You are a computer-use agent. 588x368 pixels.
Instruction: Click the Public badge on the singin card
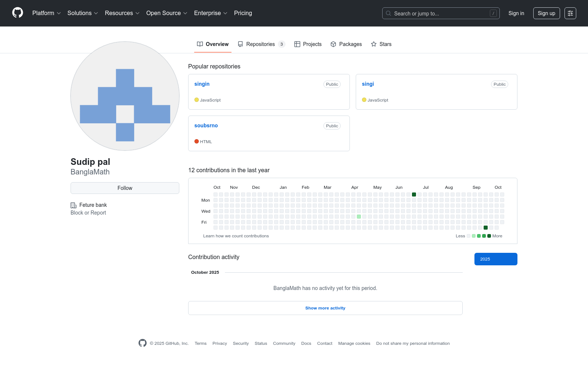[332, 84]
